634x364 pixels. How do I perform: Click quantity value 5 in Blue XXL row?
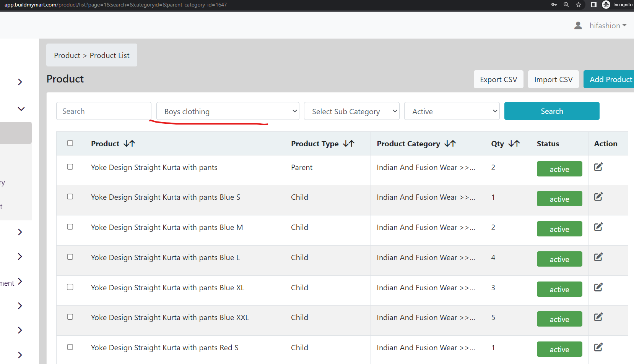click(x=493, y=317)
